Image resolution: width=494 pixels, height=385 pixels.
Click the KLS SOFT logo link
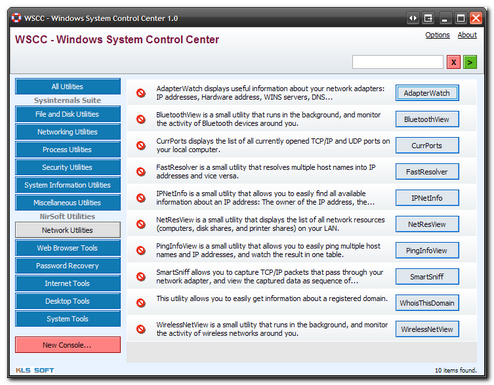click(35, 370)
